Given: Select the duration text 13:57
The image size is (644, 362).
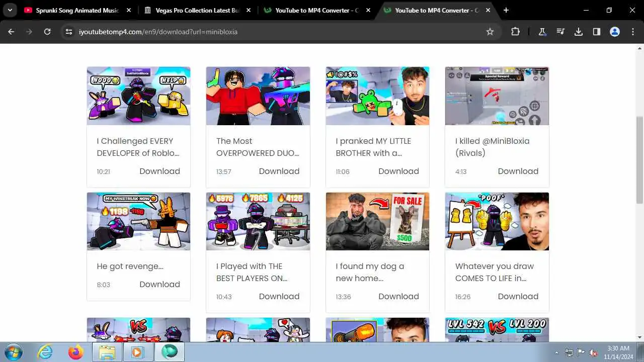Looking at the screenshot, I should point(224,171).
